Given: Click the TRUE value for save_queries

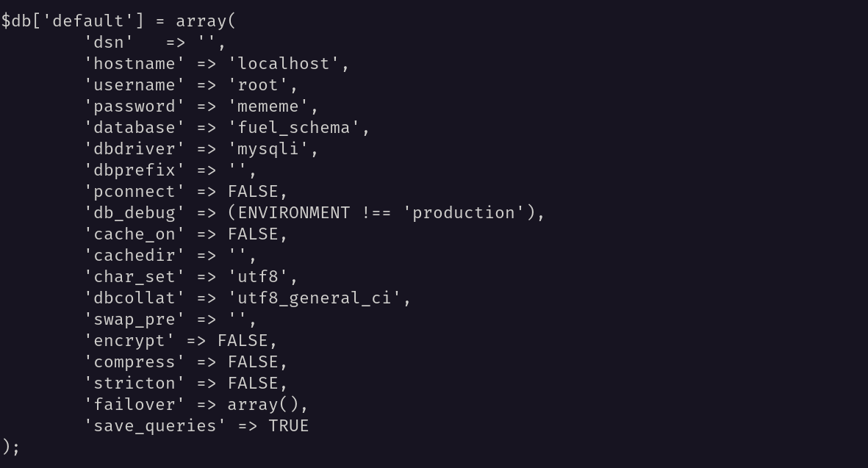Looking at the screenshot, I should click(288, 426).
